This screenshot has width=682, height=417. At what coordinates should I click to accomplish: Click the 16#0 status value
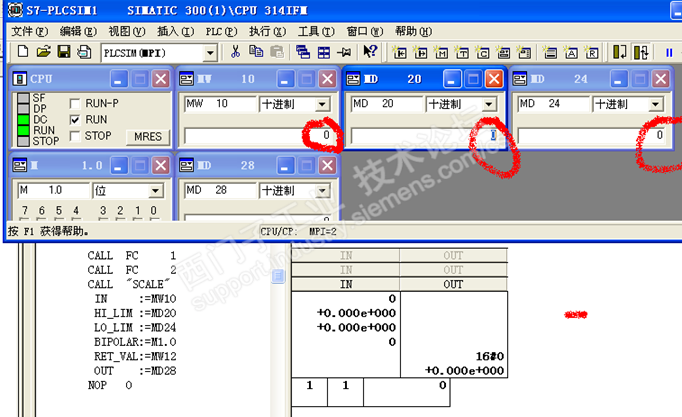490,357
